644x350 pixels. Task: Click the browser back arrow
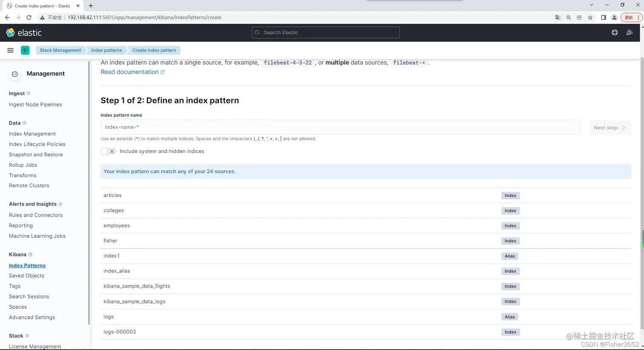pos(7,17)
